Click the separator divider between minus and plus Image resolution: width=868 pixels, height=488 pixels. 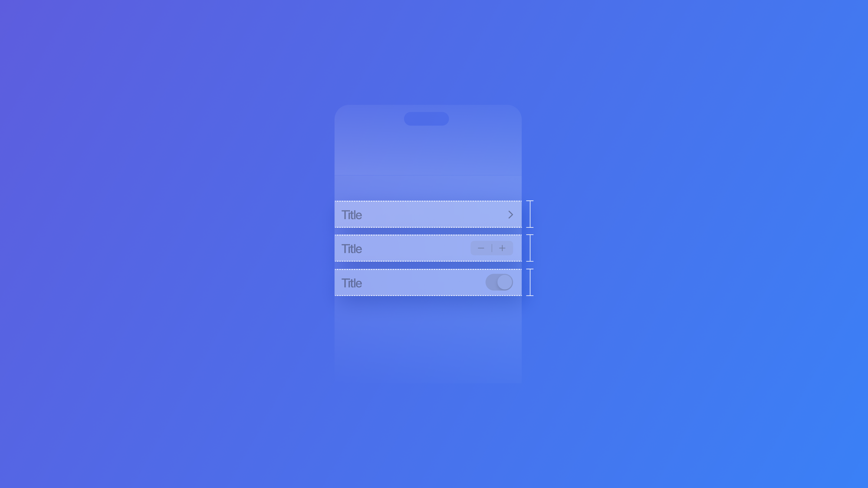[492, 248]
